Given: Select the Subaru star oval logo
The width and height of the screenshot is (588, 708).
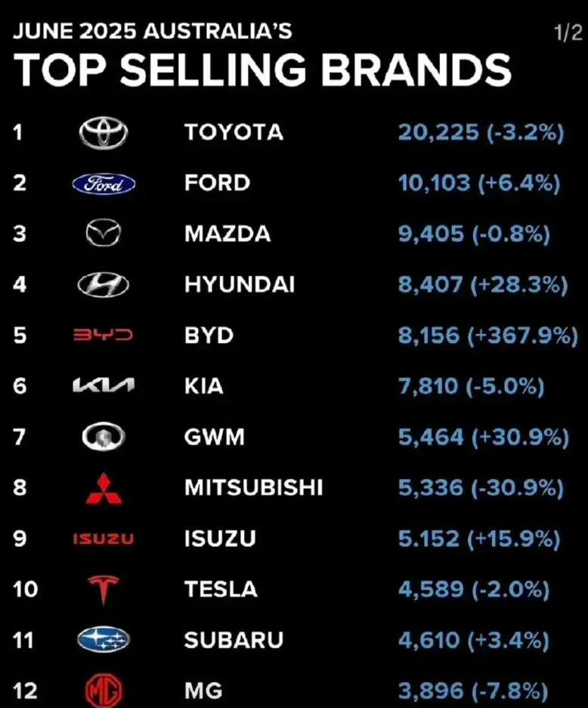Looking at the screenshot, I should (x=104, y=640).
